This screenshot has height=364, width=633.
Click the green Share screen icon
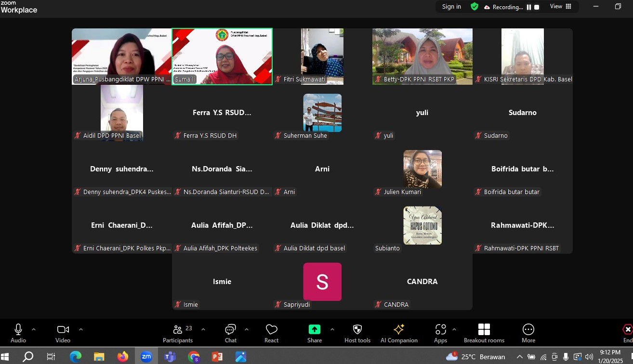pos(314,329)
